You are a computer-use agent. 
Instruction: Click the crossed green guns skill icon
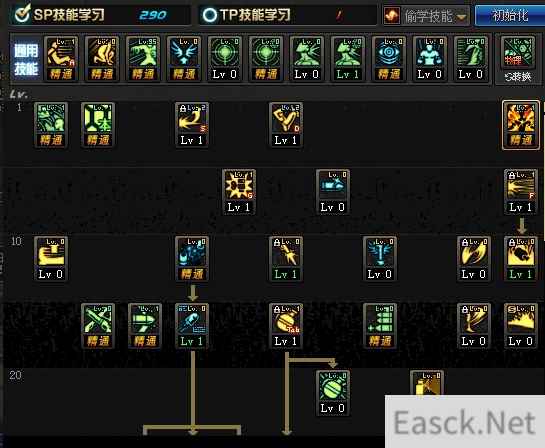point(98,326)
